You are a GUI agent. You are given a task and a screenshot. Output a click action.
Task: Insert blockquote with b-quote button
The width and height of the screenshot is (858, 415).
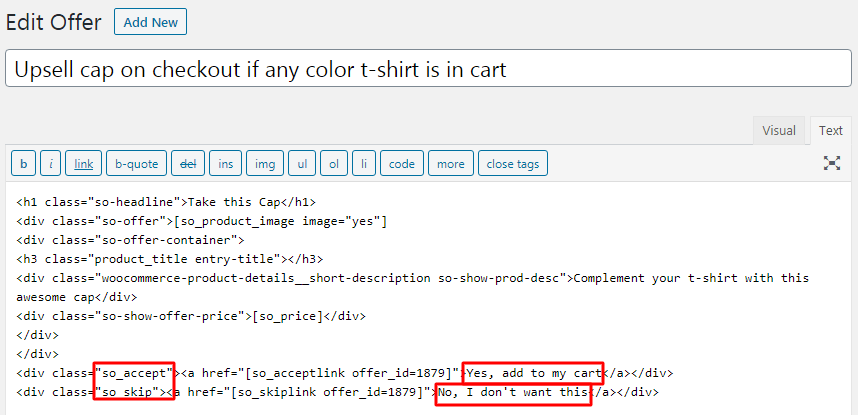click(x=136, y=164)
